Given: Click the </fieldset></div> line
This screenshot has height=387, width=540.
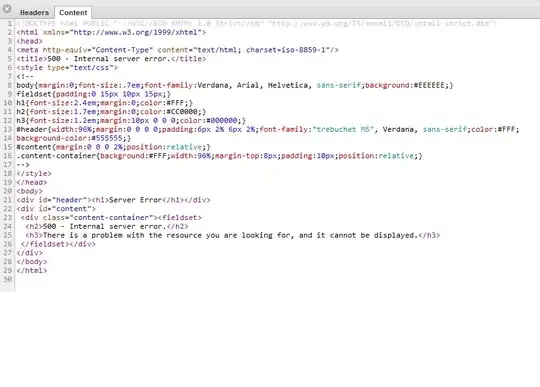Looking at the screenshot, I should coord(58,244).
